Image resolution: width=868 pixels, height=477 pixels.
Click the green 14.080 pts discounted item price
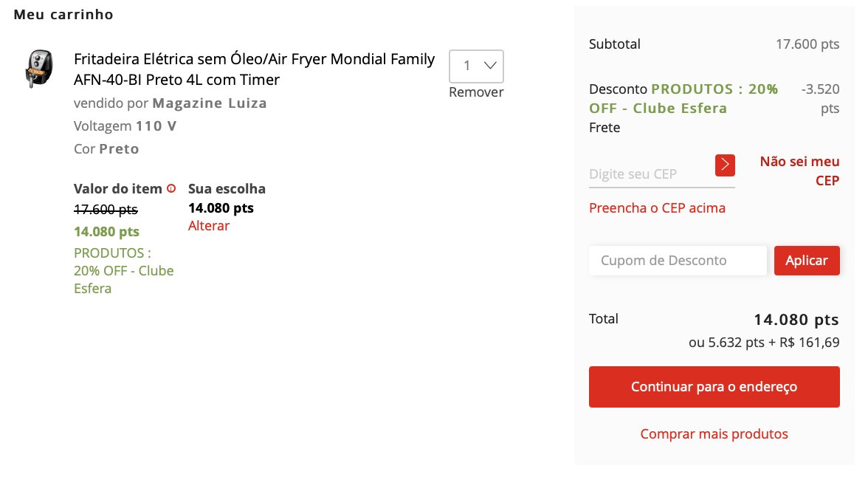tap(106, 232)
